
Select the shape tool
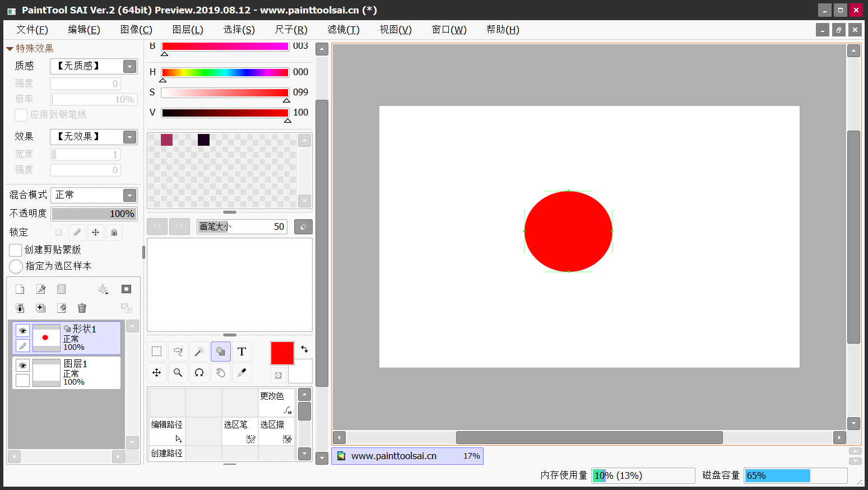[221, 352]
